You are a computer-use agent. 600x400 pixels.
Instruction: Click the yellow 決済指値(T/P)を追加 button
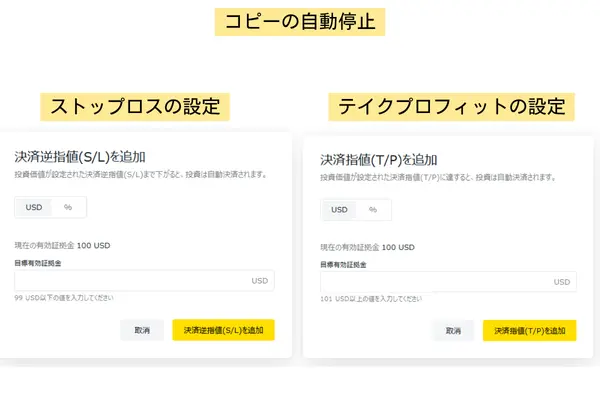(529, 330)
